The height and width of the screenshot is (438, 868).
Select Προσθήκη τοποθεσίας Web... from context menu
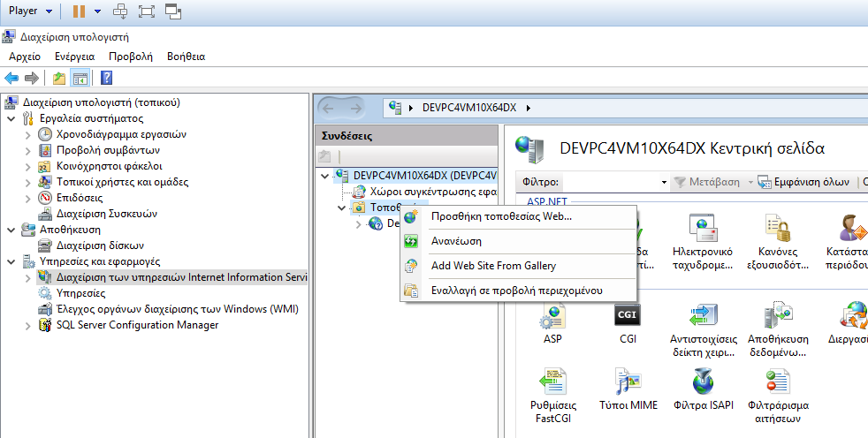pyautogui.click(x=500, y=216)
